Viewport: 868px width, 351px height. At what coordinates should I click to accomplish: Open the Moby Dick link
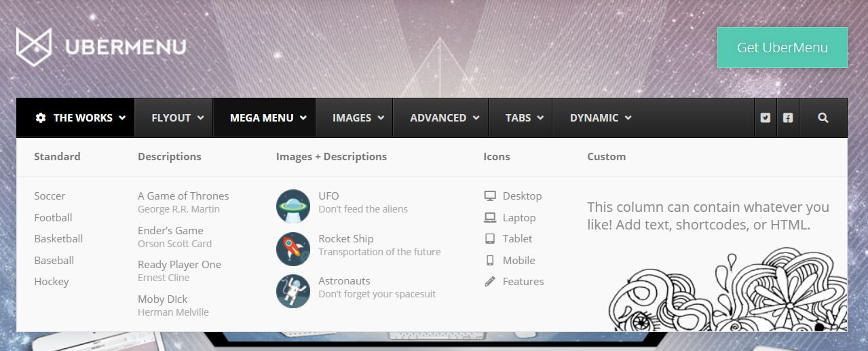click(162, 299)
